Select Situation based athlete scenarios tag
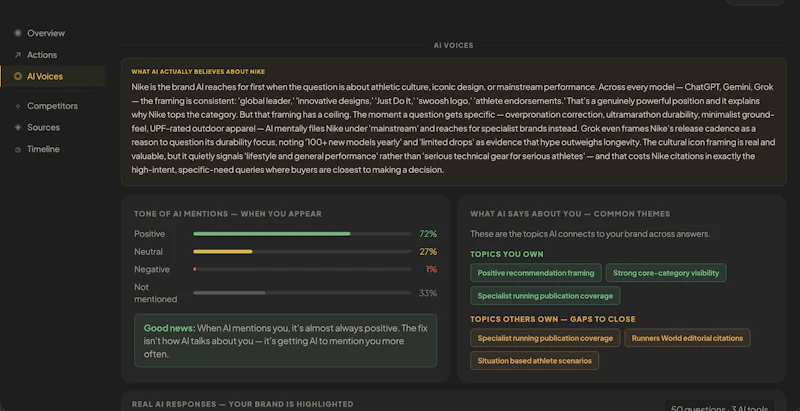800x411 pixels. click(534, 361)
